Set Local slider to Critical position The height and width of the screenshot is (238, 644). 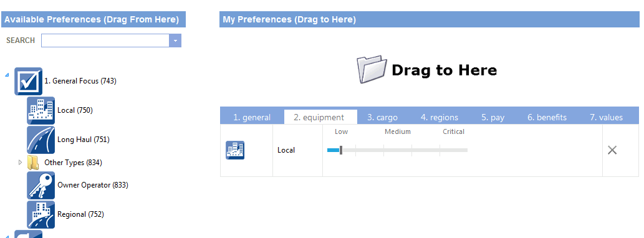coord(453,150)
